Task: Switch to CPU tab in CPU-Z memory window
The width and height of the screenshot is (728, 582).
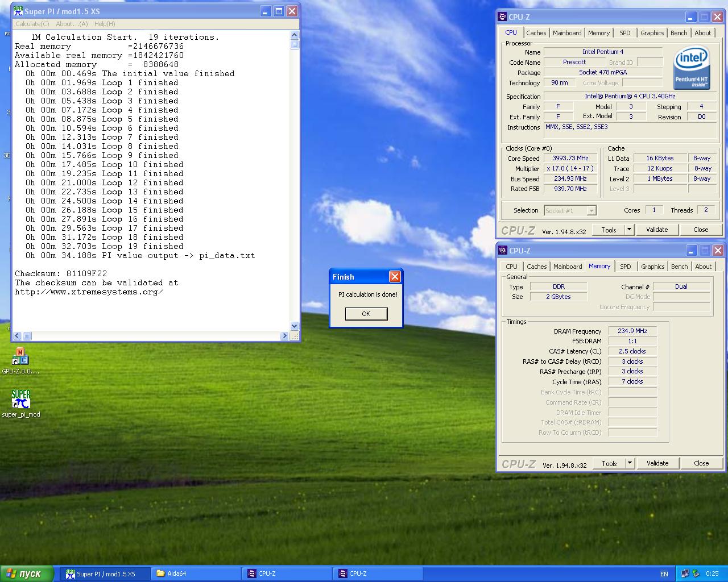Action: click(x=512, y=267)
